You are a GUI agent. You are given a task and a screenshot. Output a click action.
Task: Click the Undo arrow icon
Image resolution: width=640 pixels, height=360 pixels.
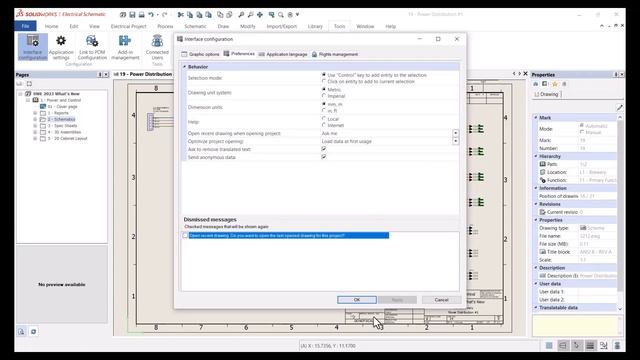tap(151, 15)
